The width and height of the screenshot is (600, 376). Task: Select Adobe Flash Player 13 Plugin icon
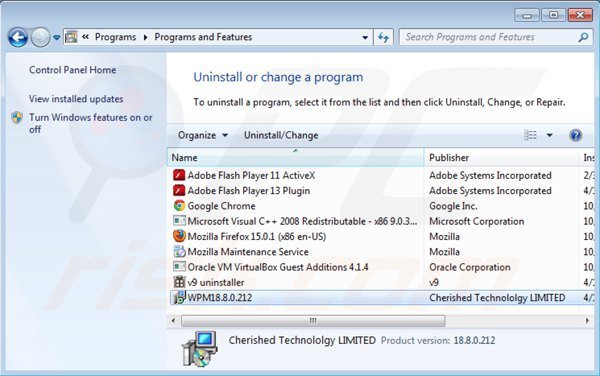(x=179, y=190)
